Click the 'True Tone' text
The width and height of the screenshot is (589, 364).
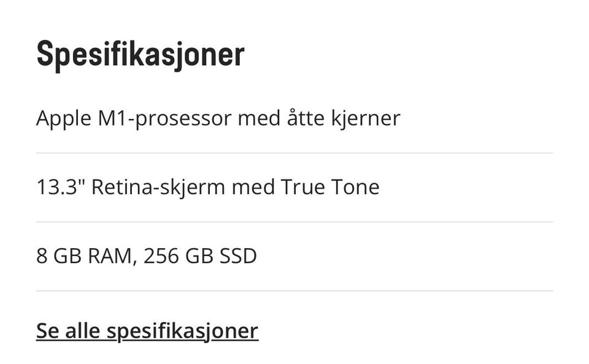pyautogui.click(x=330, y=187)
